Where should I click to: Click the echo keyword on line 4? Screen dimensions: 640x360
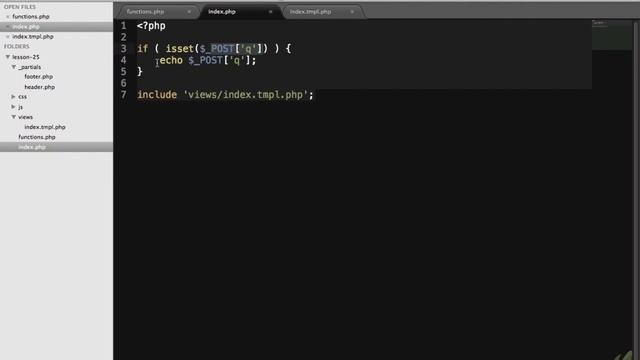coord(171,60)
